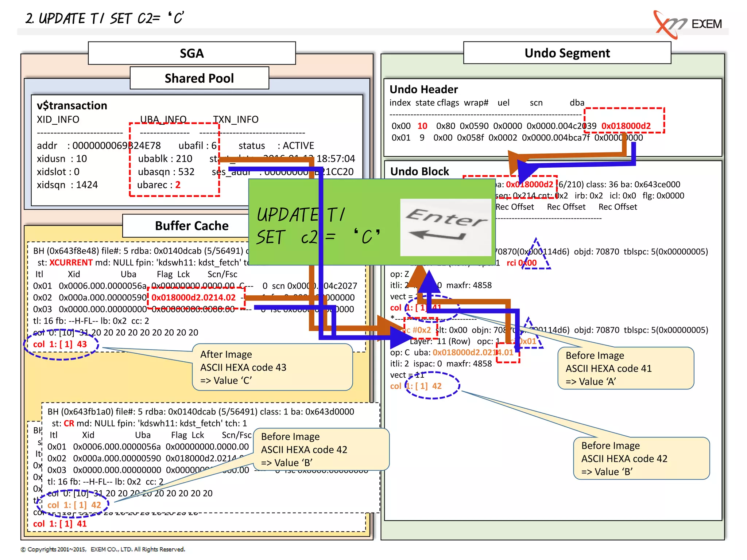Click the Before Image code 41 Value 'A' callout
The height and width of the screenshot is (560, 747).
click(x=625, y=368)
